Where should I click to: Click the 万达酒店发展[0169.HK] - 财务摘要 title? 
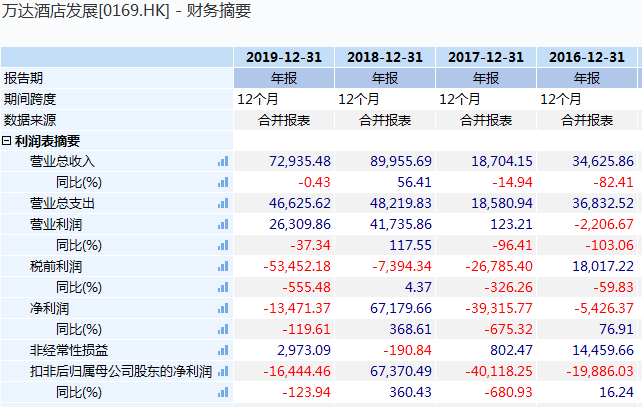pyautogui.click(x=127, y=11)
